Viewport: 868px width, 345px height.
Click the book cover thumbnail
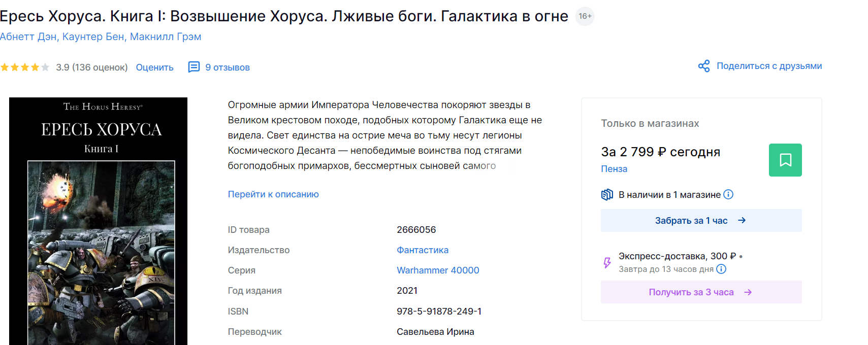tap(98, 221)
